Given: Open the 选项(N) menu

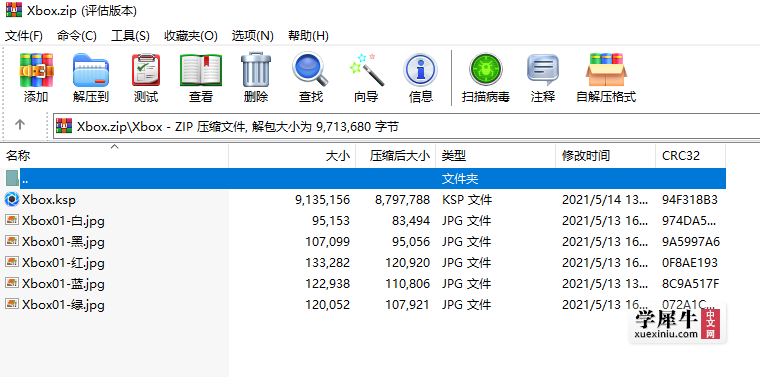Looking at the screenshot, I should pos(253,36).
